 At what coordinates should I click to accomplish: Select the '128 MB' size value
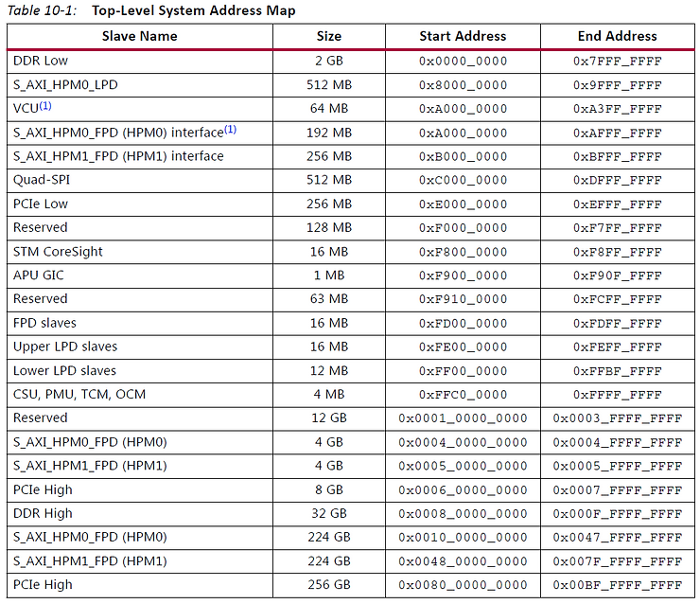tap(329, 228)
